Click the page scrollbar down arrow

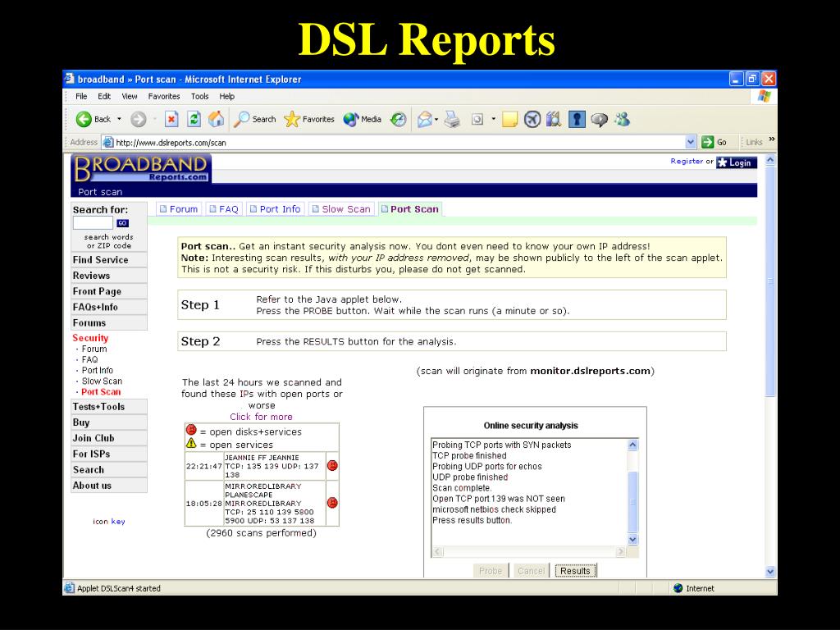point(770,572)
